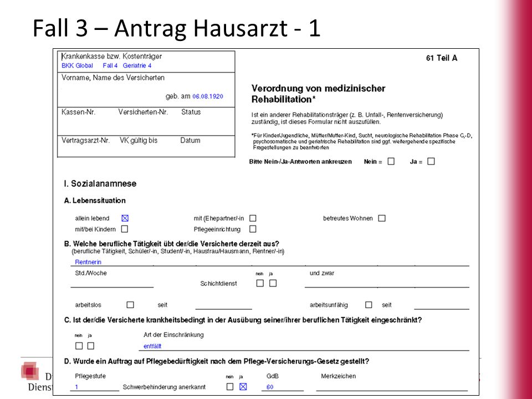Click the sample checkbox after 'Nein ='
Image resolution: width=532 pixels, height=399 pixels.
coord(391,161)
